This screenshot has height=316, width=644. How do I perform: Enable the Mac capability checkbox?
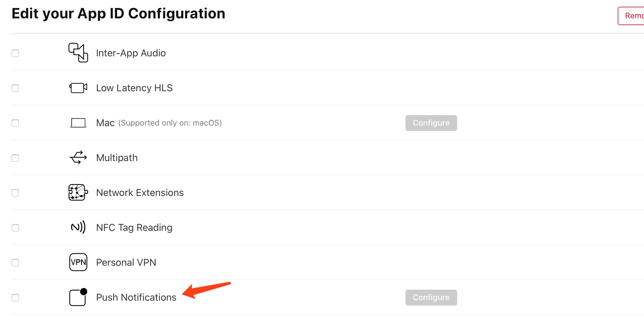click(15, 123)
